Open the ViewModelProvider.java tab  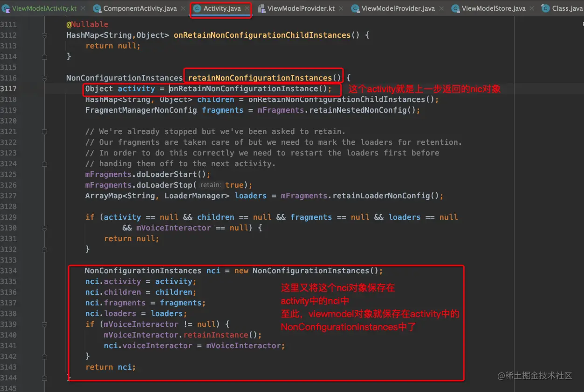[398, 8]
